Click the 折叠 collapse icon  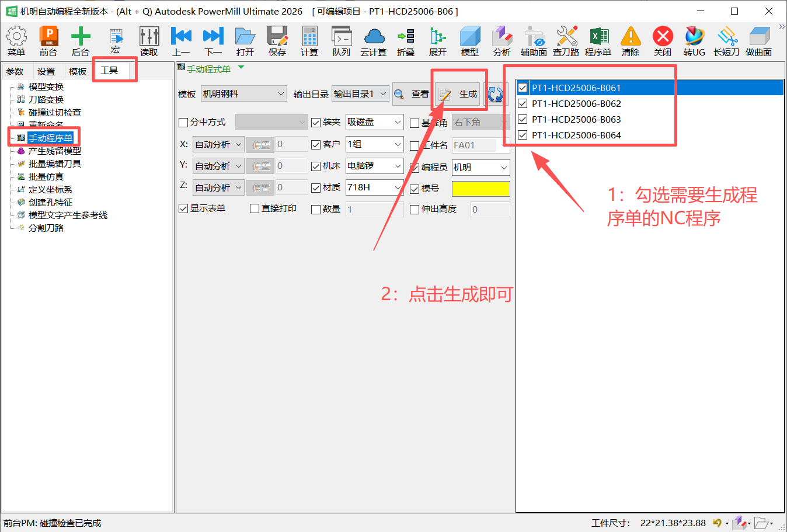[x=406, y=36]
